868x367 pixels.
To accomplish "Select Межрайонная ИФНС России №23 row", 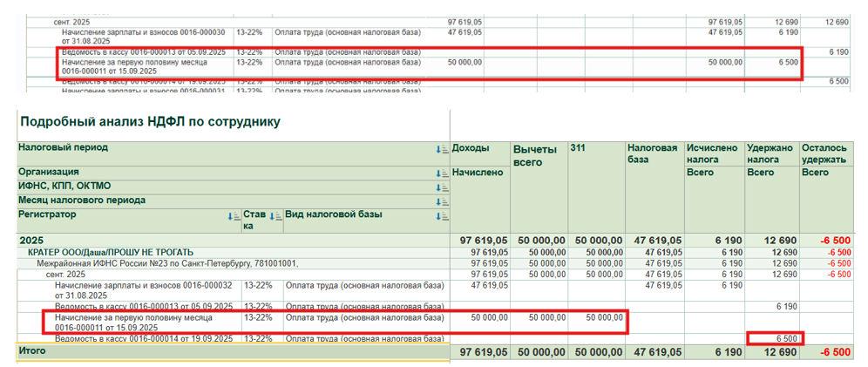I will tap(166, 263).
